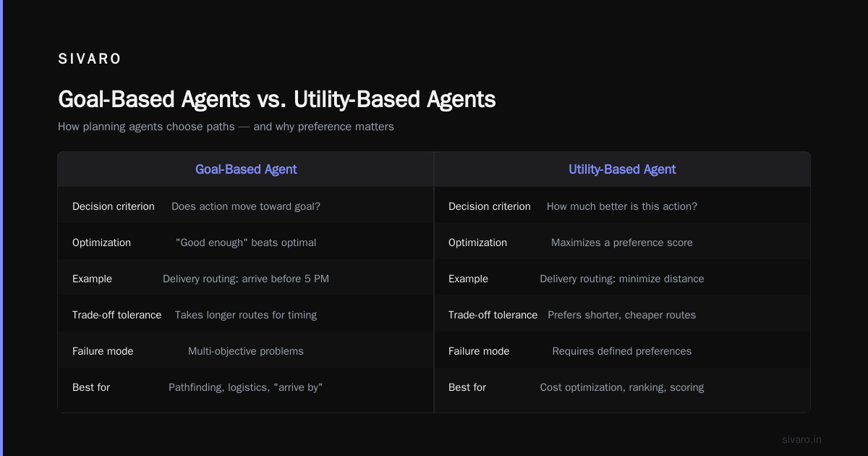Click the left 'Trade-off tolerance' row label
Image resolution: width=868 pixels, height=456 pixels.
click(116, 315)
